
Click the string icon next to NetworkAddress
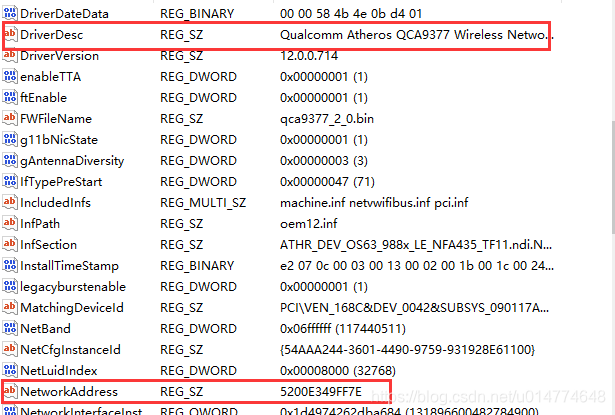10,391
